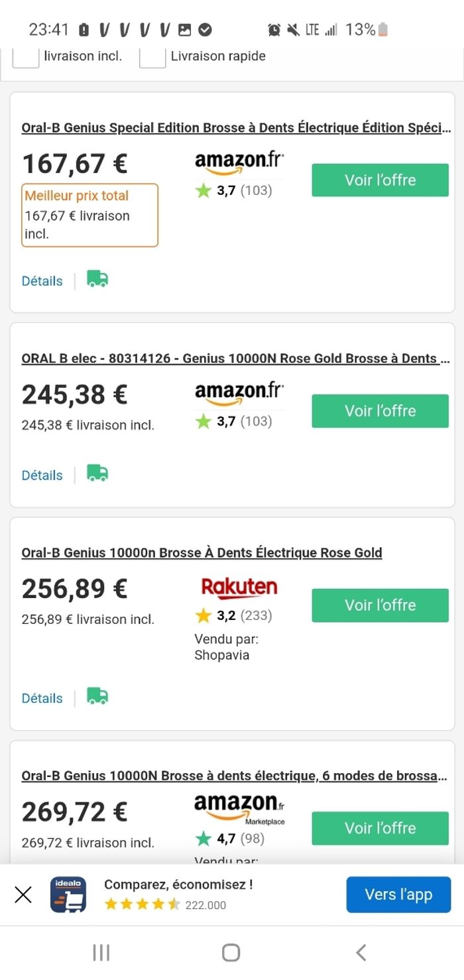The height and width of the screenshot is (980, 464).
Task: Open the Oral-B Genius Special Edition title link
Action: [236, 128]
